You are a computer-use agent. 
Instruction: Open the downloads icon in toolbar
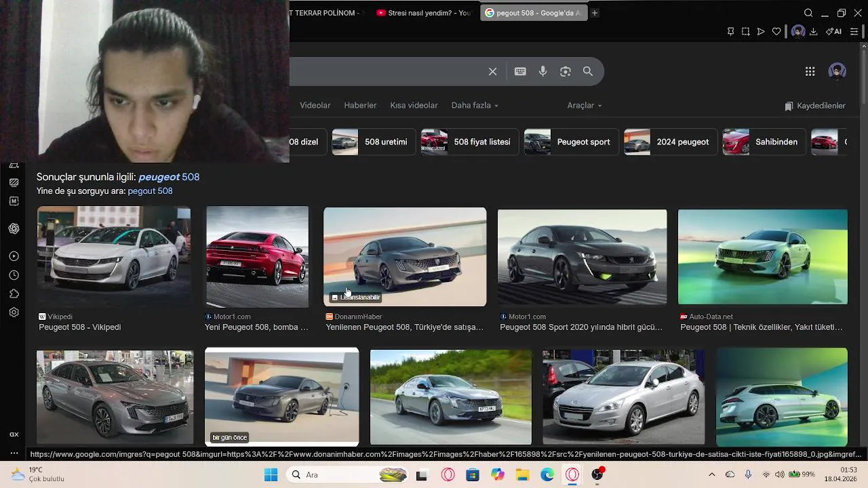pyautogui.click(x=814, y=31)
